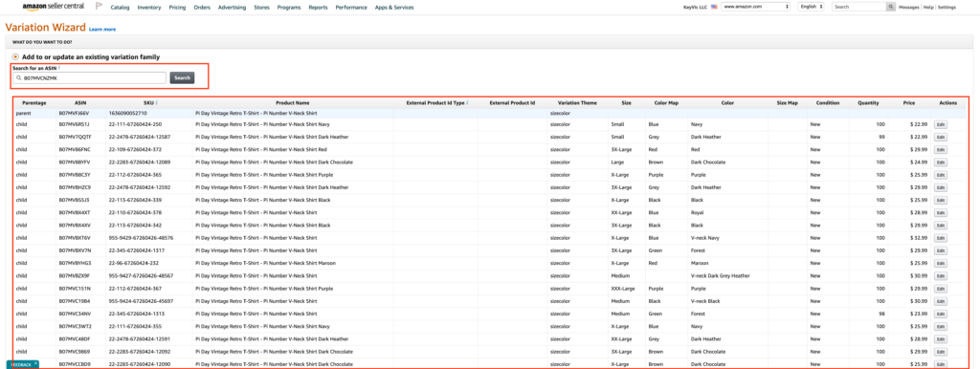Follow the Learn more link
Viewport: 980px width, 369px height.
click(x=101, y=30)
